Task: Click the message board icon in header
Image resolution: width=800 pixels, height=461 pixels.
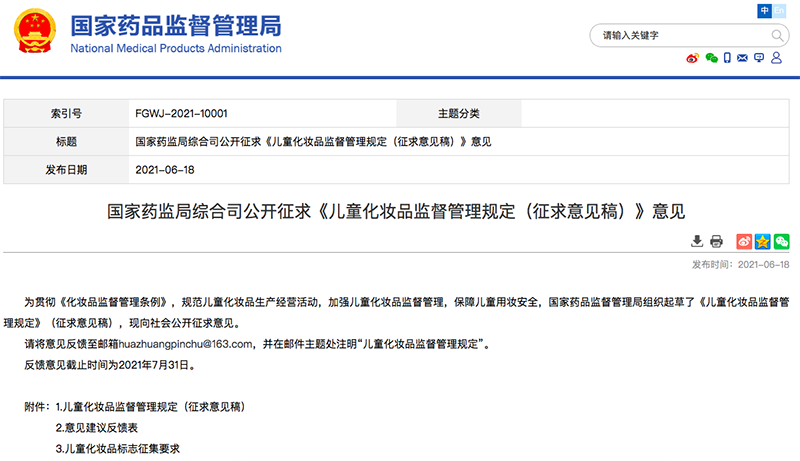Action: click(759, 58)
